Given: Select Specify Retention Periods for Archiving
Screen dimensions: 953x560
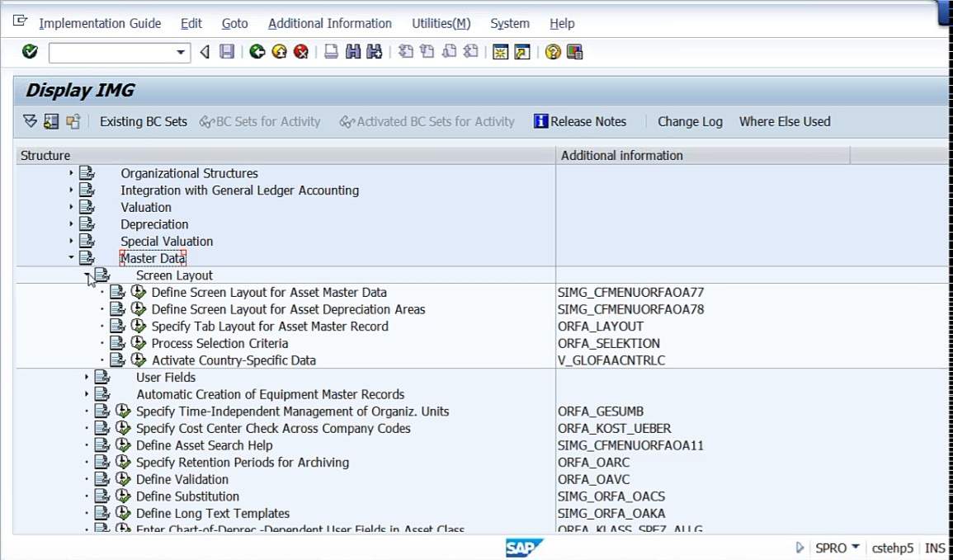Looking at the screenshot, I should coord(243,462).
